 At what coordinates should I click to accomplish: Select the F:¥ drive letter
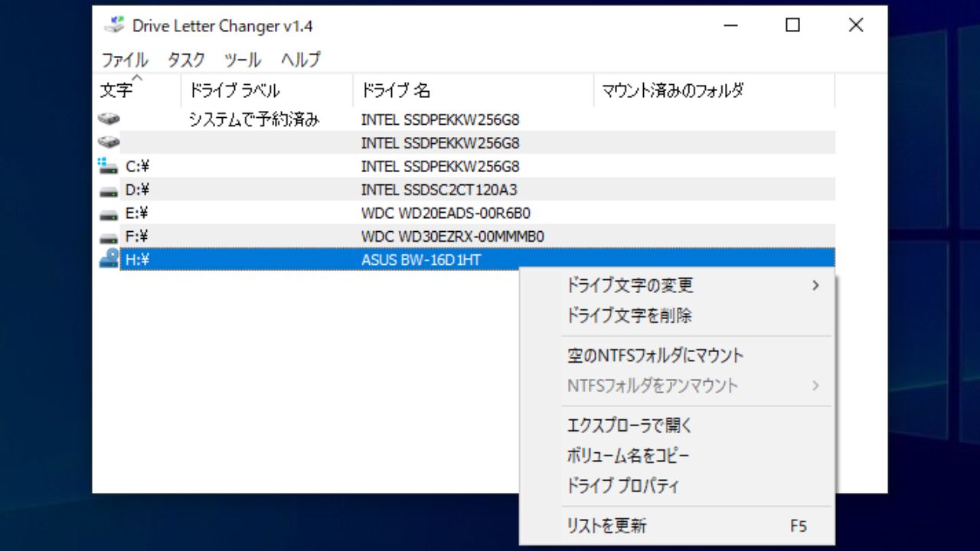(x=137, y=236)
